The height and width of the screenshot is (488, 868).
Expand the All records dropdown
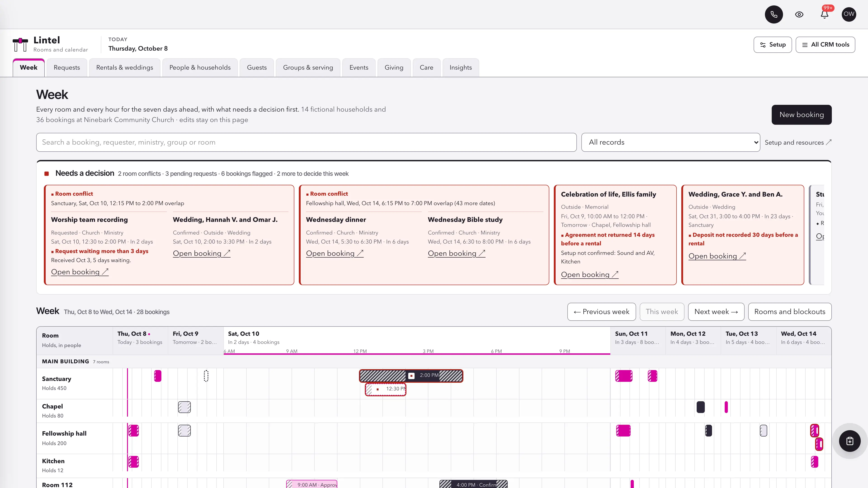coord(670,143)
